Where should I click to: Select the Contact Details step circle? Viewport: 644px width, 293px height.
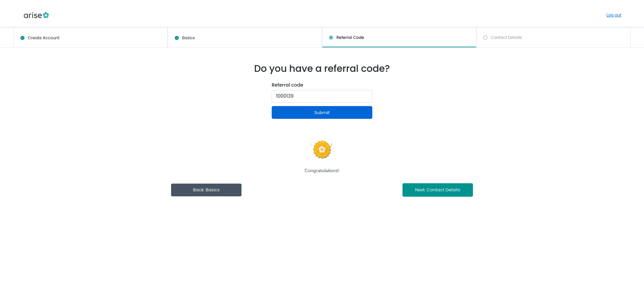coord(485,38)
